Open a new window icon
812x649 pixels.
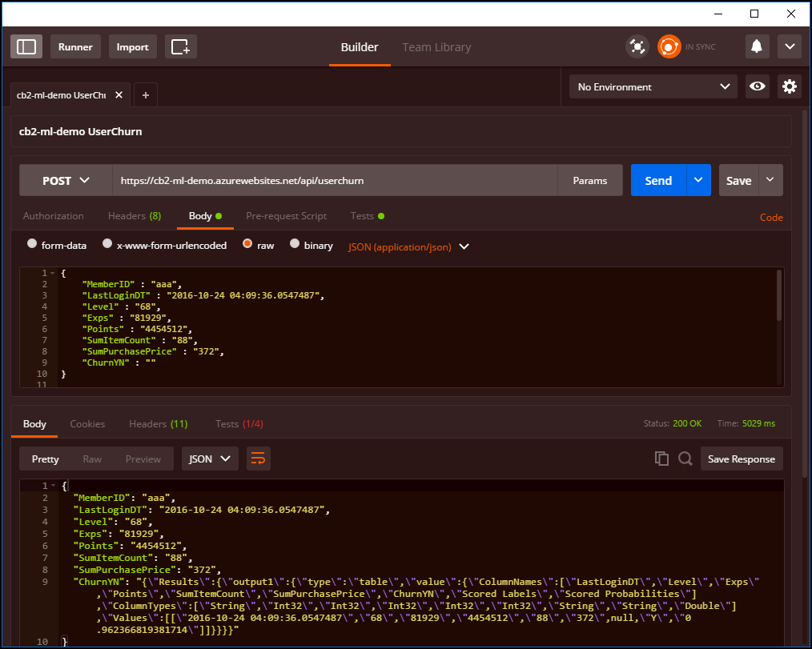click(181, 46)
